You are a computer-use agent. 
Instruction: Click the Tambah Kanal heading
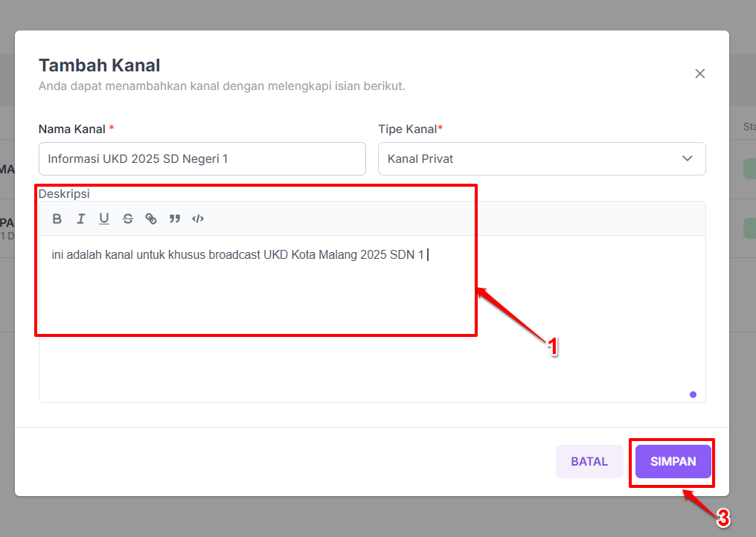pos(99,65)
